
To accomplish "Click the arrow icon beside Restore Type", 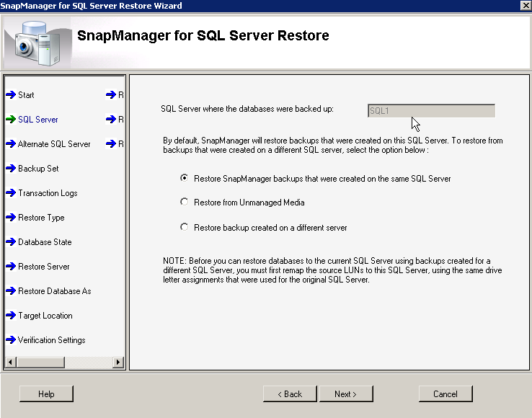I will pos(10,218).
